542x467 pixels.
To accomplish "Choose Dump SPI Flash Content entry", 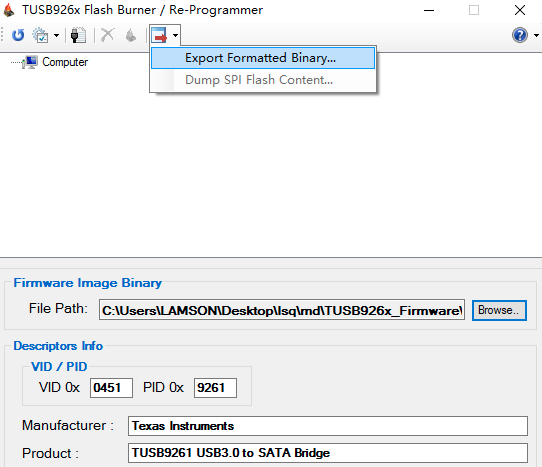I will click(263, 80).
